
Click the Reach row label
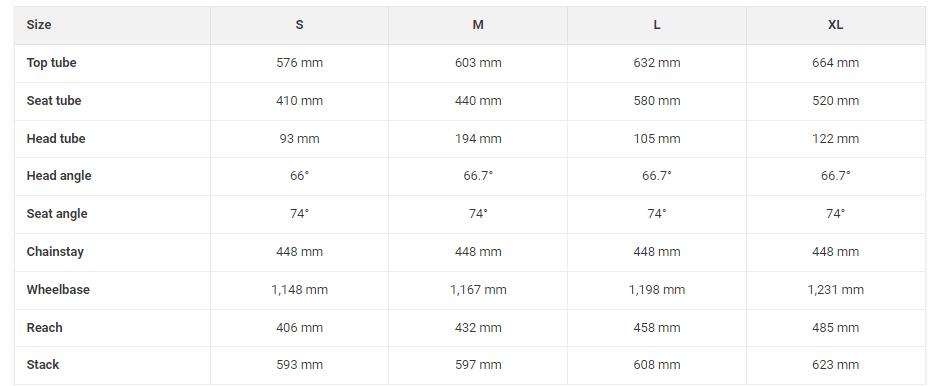[x=44, y=328]
